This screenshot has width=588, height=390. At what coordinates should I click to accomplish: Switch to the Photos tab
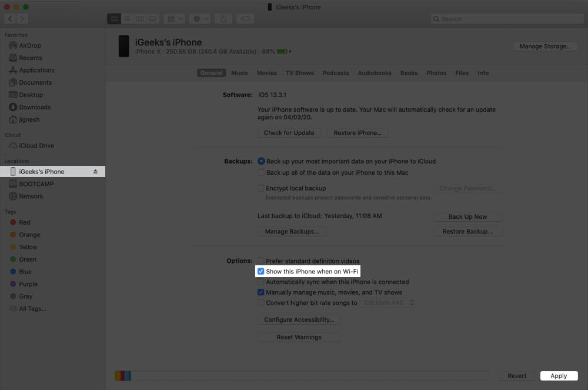click(436, 73)
